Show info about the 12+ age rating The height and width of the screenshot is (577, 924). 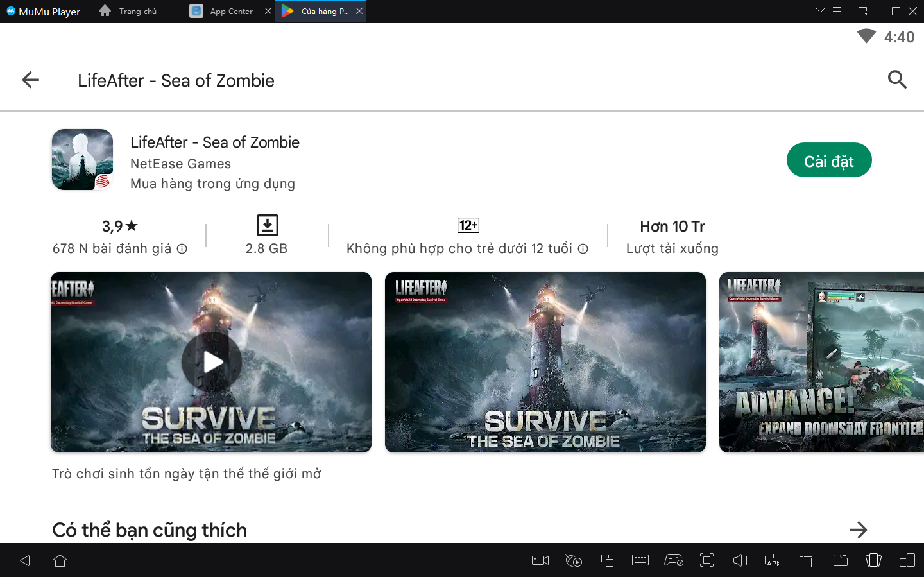click(583, 249)
